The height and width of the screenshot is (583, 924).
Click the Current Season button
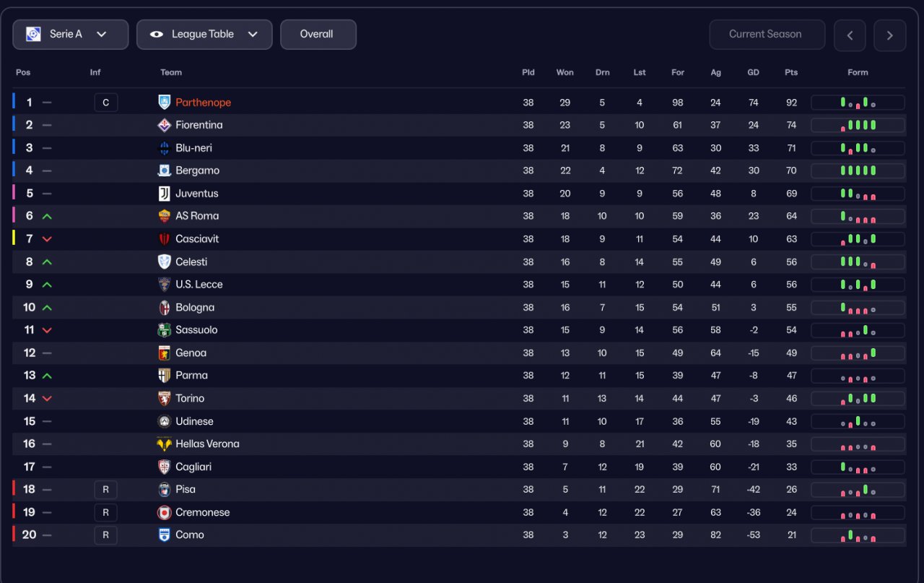(766, 34)
